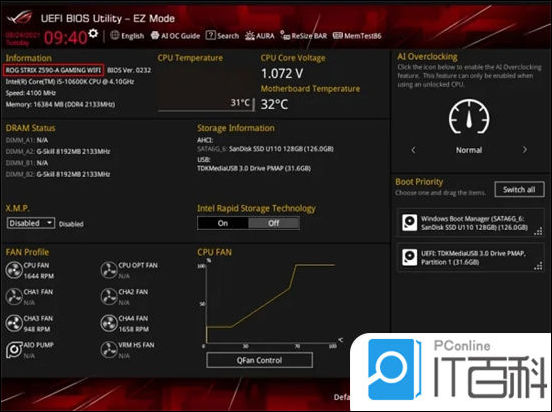This screenshot has height=412, width=552.
Task: Click the CHA4 FAN icon
Action: [109, 323]
